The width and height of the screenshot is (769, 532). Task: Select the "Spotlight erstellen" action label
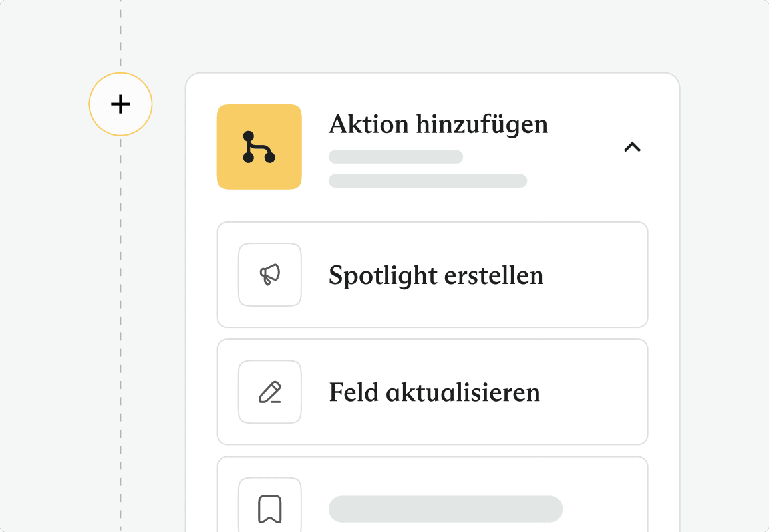click(x=436, y=275)
